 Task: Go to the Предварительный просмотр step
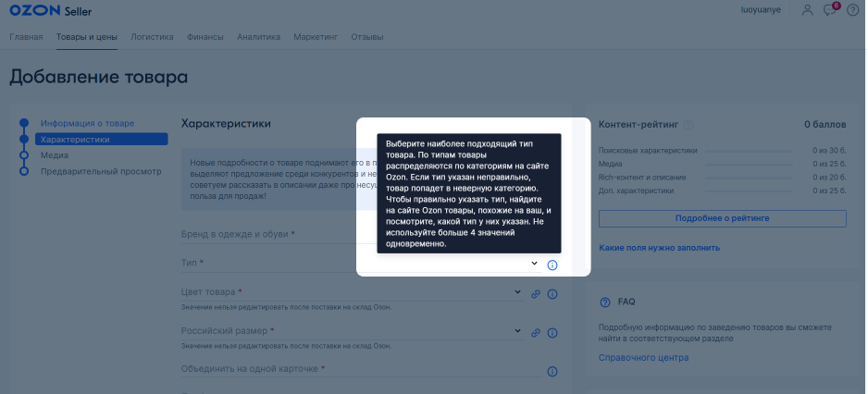coord(101,171)
